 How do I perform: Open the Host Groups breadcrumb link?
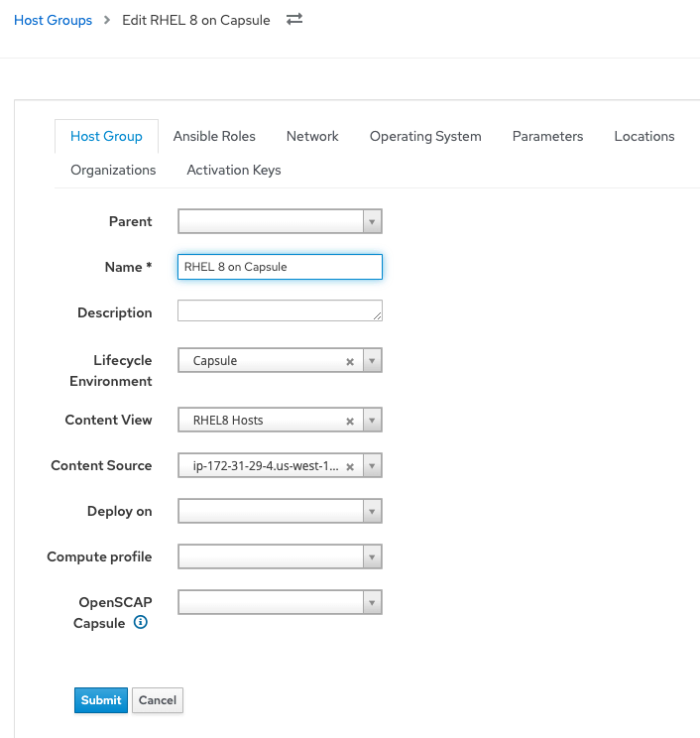point(53,20)
